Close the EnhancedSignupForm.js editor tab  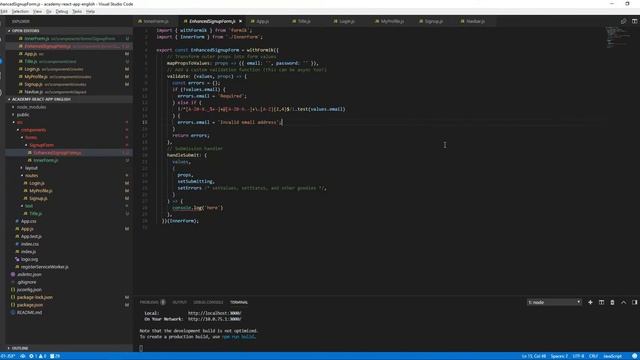coord(240,21)
